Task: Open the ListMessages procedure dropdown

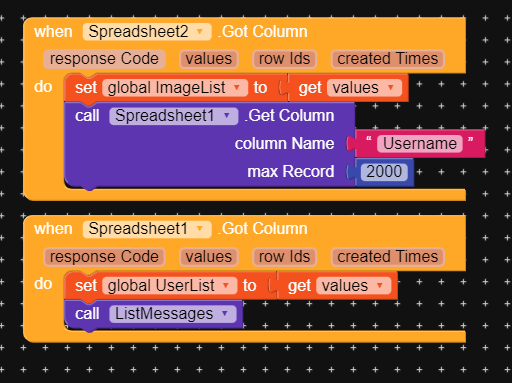Action: (173, 314)
